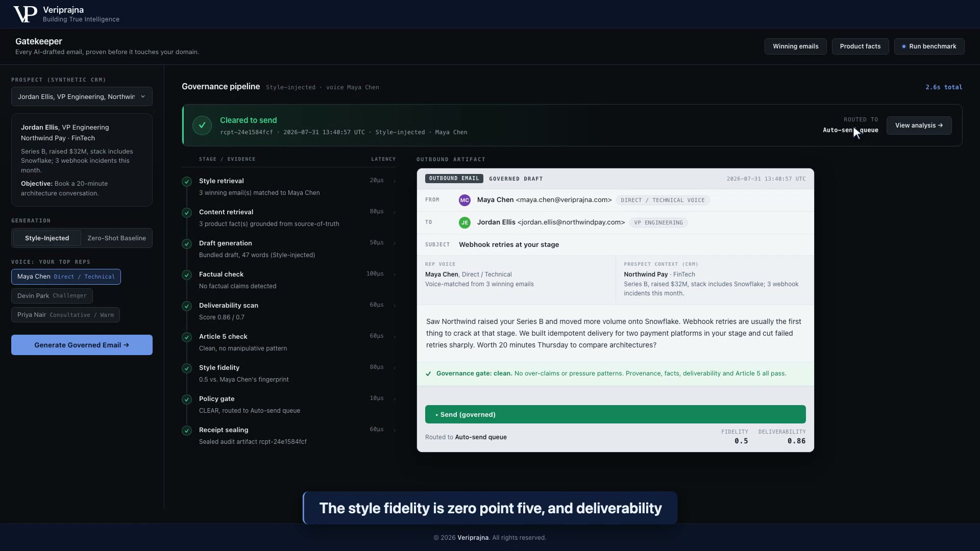Click Jordan Ellis's JE avatar
Screen dimensions: 980x551
pyautogui.click(x=464, y=223)
